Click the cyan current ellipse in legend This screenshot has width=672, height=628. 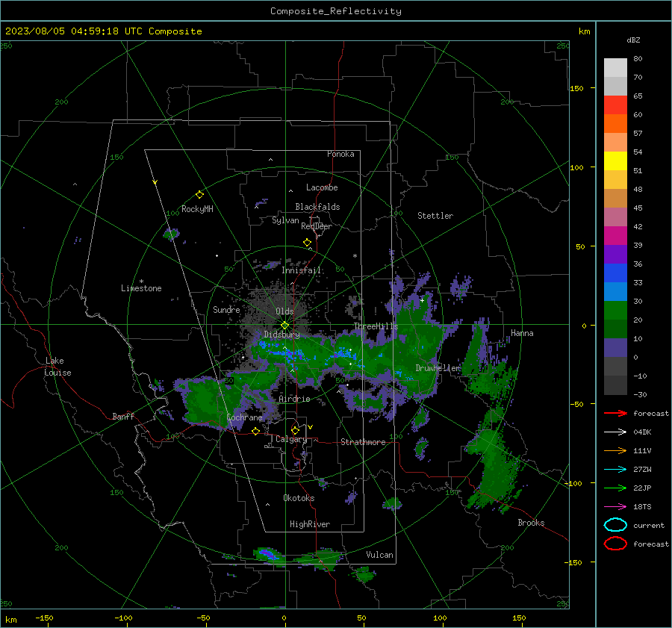[x=615, y=525]
